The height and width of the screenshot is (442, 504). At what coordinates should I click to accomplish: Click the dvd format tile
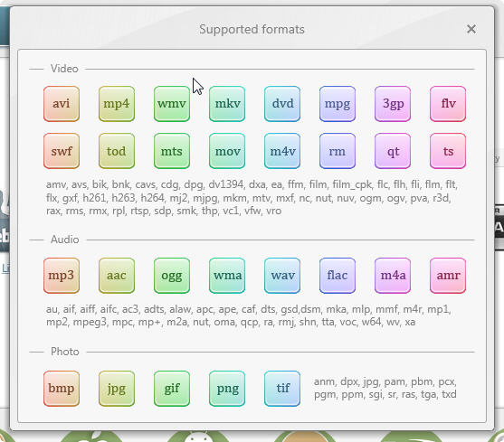[282, 104]
